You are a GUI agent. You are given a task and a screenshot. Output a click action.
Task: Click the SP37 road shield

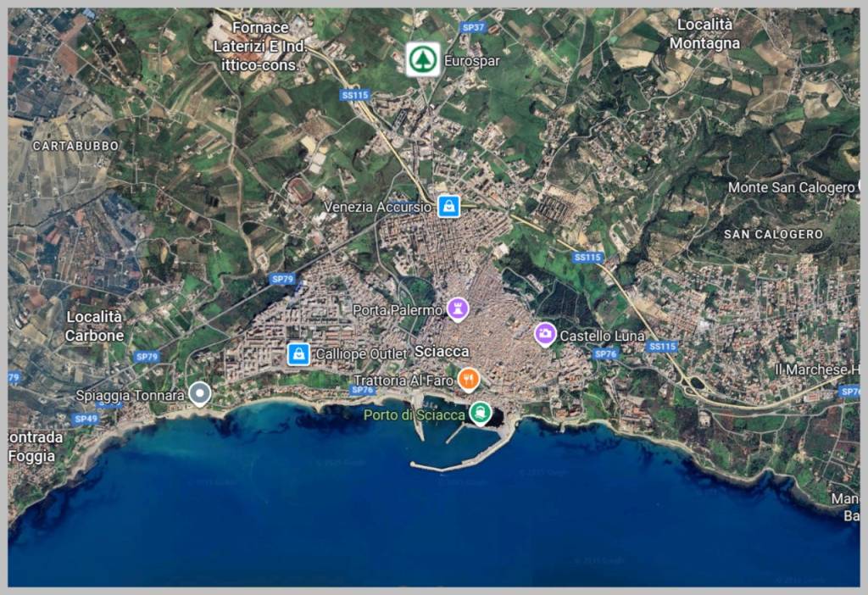click(x=473, y=27)
